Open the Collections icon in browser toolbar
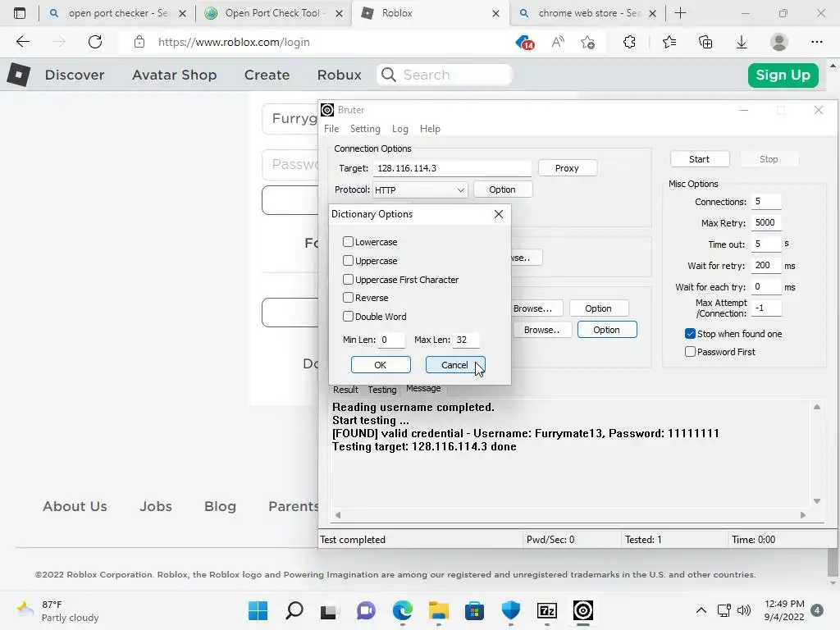This screenshot has height=630, width=840. 705,42
